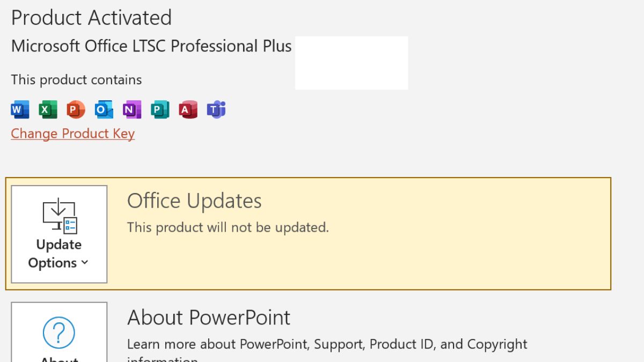Viewport: 644px width, 362px height.
Task: Click the OneNote app icon
Action: 131,110
